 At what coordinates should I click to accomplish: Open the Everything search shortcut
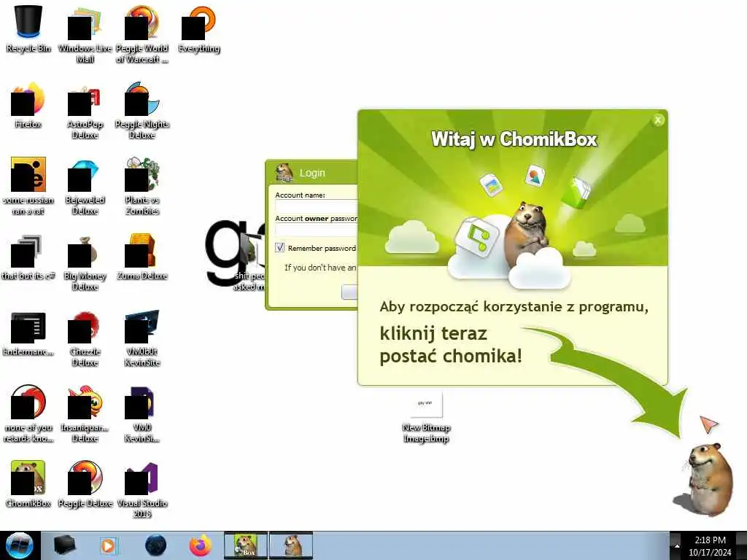(x=199, y=28)
